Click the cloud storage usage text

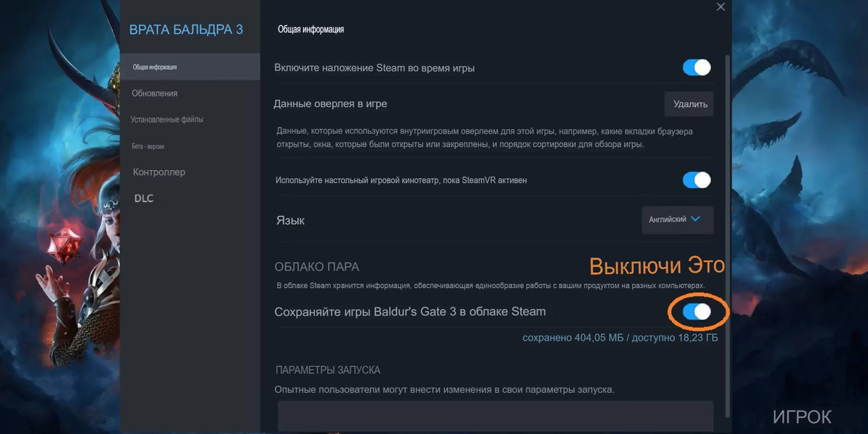(621, 338)
